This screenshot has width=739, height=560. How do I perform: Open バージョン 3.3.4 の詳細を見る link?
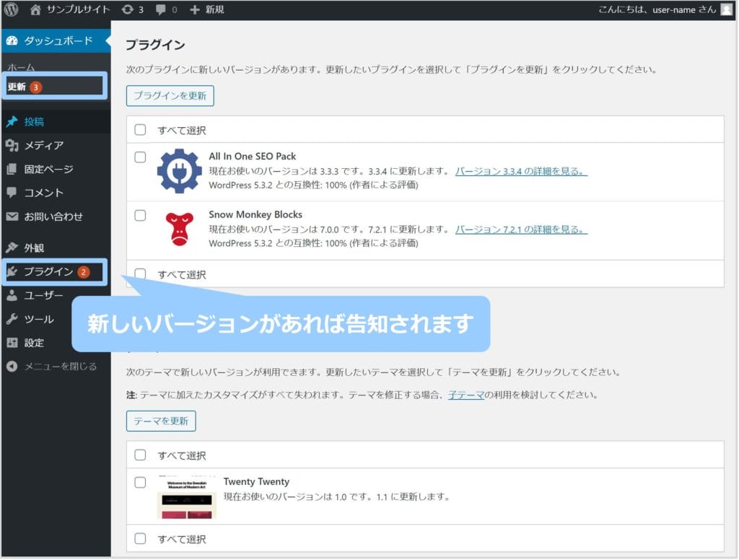click(x=520, y=171)
